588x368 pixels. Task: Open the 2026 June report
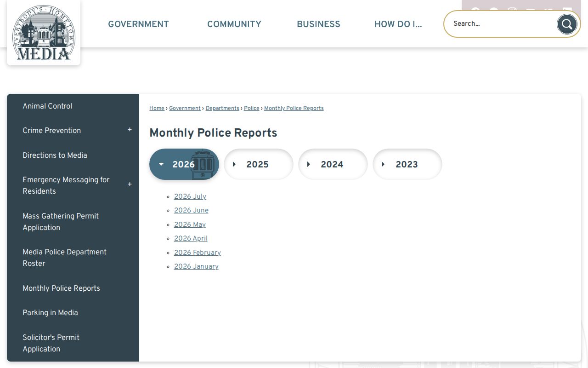click(x=191, y=211)
